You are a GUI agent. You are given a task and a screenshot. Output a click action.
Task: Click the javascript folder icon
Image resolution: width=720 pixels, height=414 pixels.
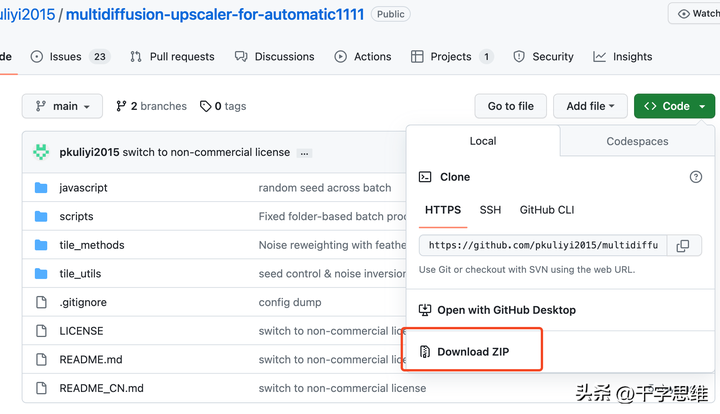41,188
